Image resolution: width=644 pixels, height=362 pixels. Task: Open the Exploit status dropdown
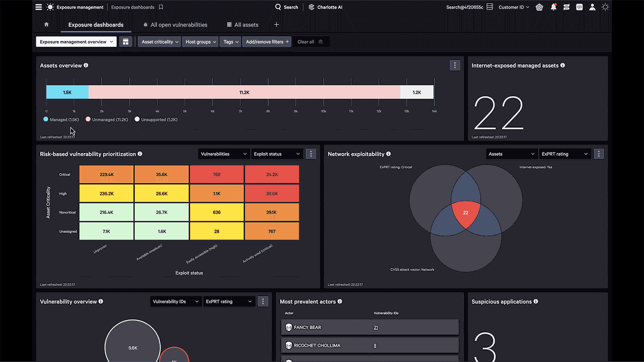pyautogui.click(x=277, y=154)
